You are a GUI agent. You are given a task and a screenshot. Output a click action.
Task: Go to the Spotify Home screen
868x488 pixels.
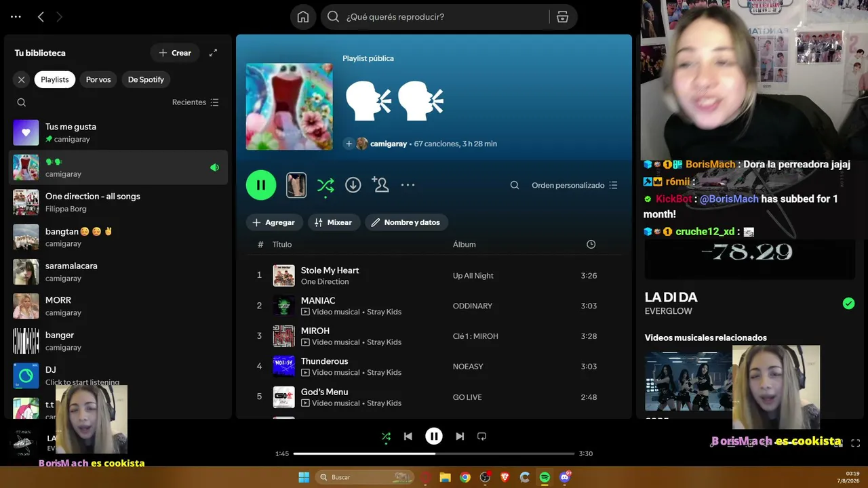pos(303,17)
